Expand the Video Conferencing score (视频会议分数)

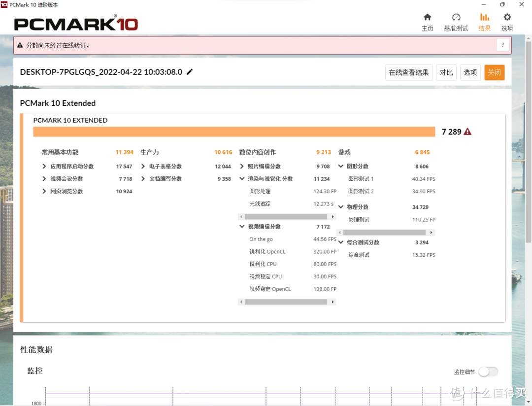pyautogui.click(x=44, y=178)
